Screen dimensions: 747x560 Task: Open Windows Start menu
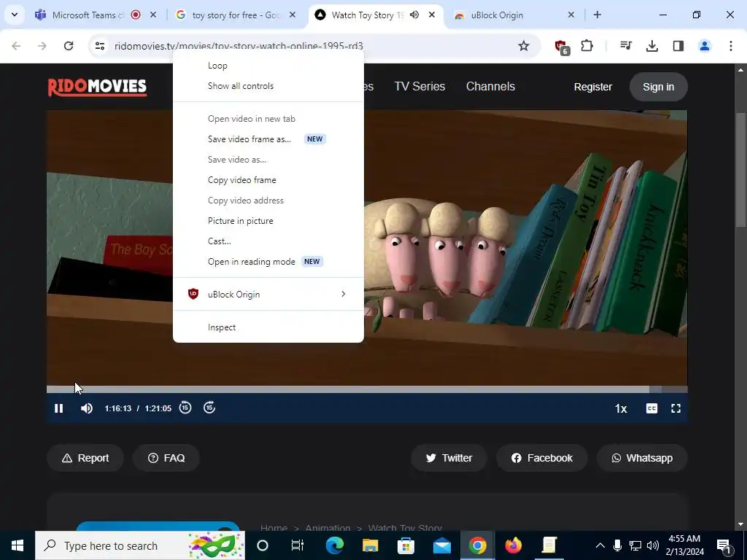(18, 545)
